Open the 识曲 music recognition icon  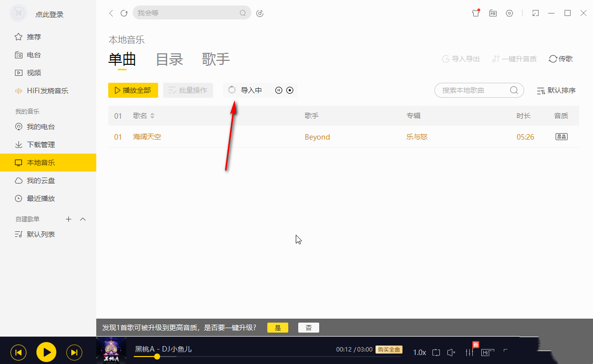[x=259, y=13]
